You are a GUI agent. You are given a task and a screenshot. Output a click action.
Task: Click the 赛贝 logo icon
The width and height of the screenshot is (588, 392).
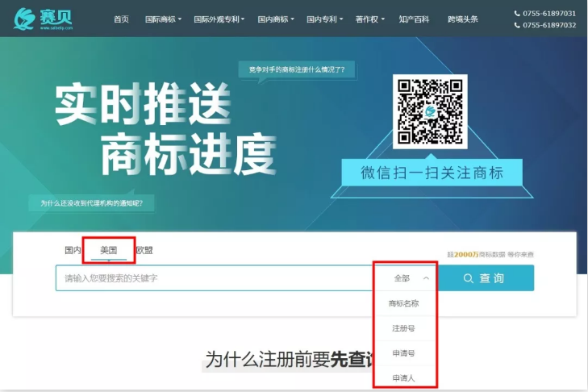click(24, 19)
